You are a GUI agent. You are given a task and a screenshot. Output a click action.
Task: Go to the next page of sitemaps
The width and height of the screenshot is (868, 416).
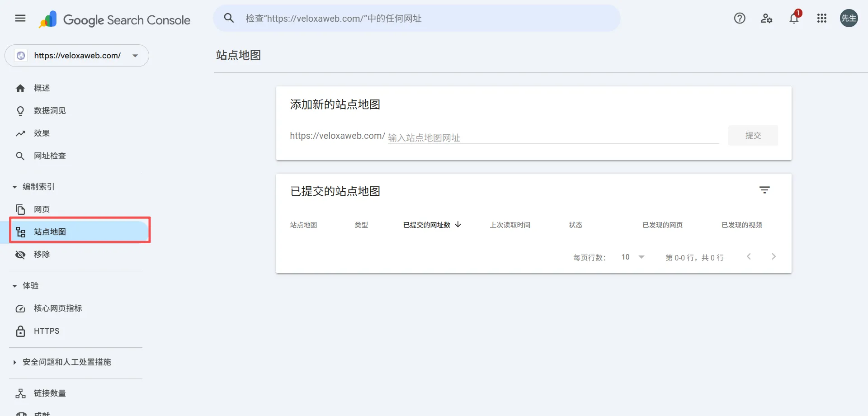click(x=774, y=256)
